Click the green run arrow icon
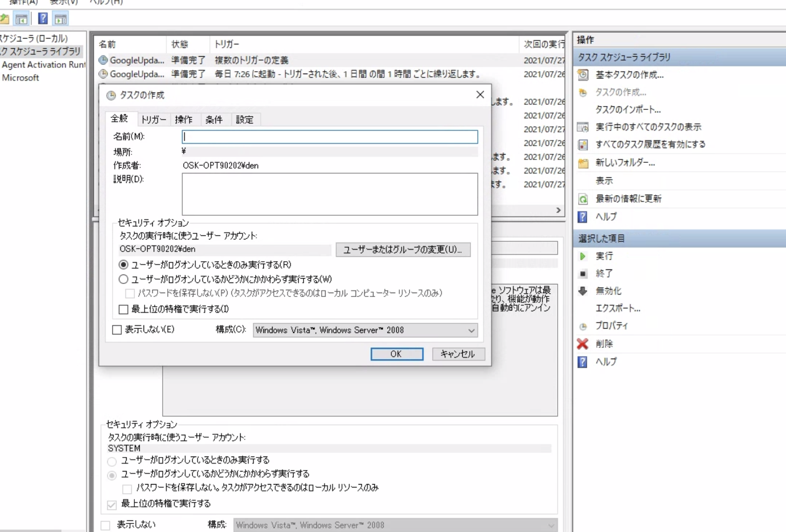Viewport: 786px width, 532px height. pyautogui.click(x=583, y=256)
